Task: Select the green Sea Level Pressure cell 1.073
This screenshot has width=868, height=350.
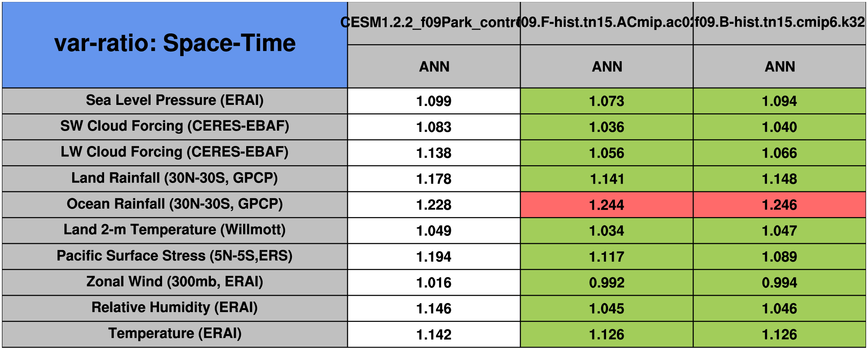Action: click(606, 101)
